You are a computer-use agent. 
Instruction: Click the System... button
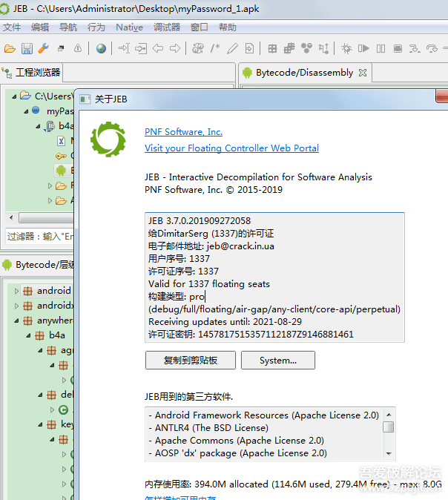(x=277, y=361)
